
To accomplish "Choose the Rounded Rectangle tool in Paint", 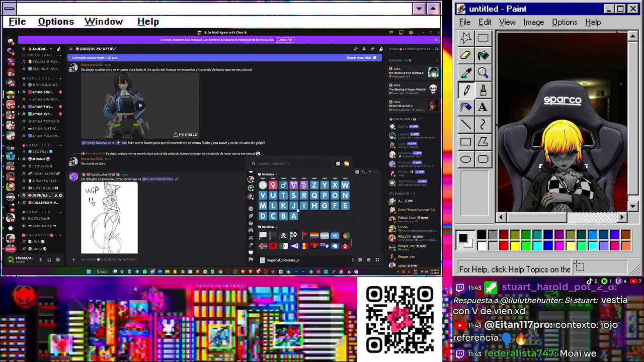I will coord(483,159).
